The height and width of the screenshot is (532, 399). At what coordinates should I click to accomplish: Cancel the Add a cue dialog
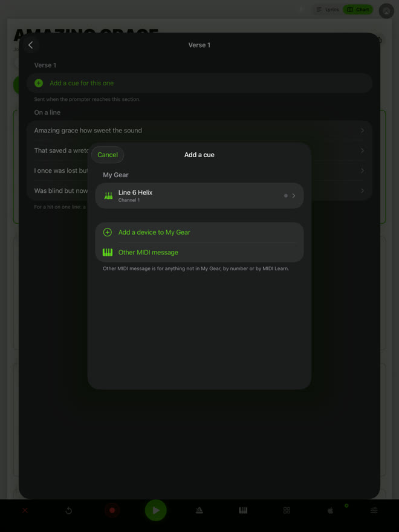[108, 155]
